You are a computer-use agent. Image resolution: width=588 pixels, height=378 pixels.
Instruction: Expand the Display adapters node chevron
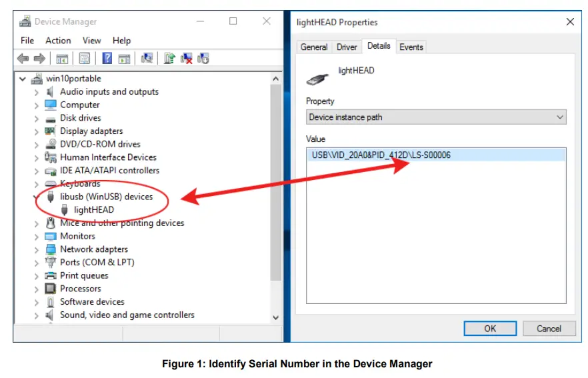pyautogui.click(x=36, y=131)
